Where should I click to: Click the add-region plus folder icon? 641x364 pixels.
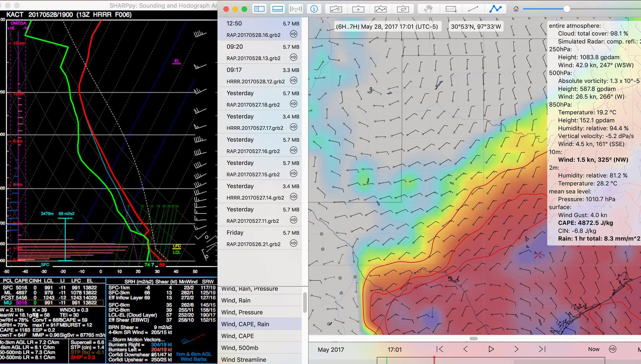tap(358, 9)
